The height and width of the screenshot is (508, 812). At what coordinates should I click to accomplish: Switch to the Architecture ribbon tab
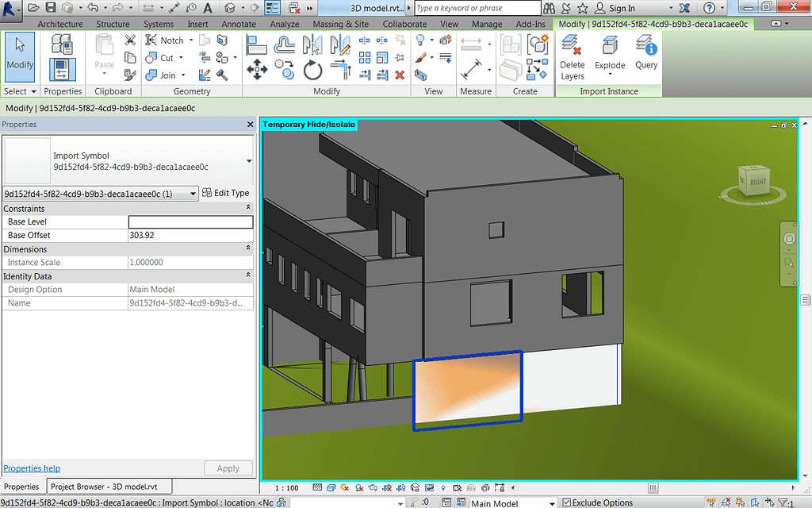pyautogui.click(x=62, y=24)
